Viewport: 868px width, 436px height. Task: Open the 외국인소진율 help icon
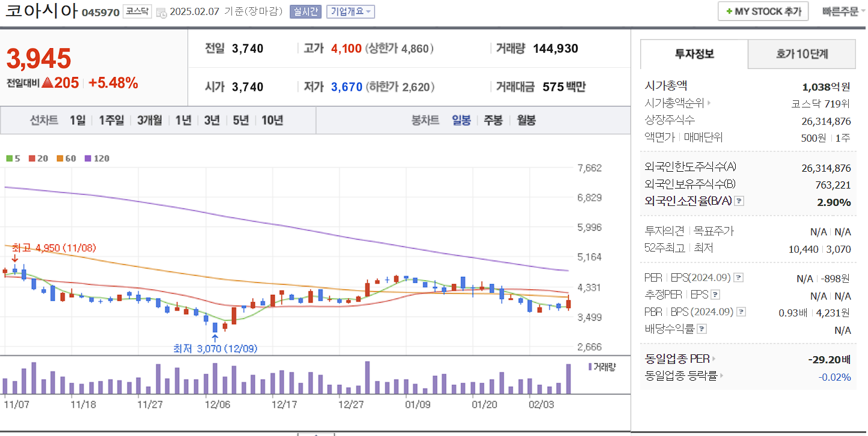click(x=738, y=201)
